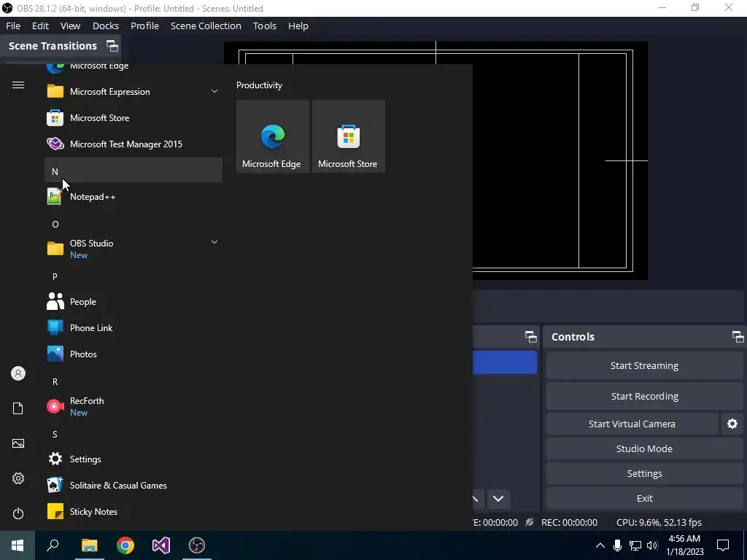Open Settings from the app list
747x560 pixels.
[133, 459]
